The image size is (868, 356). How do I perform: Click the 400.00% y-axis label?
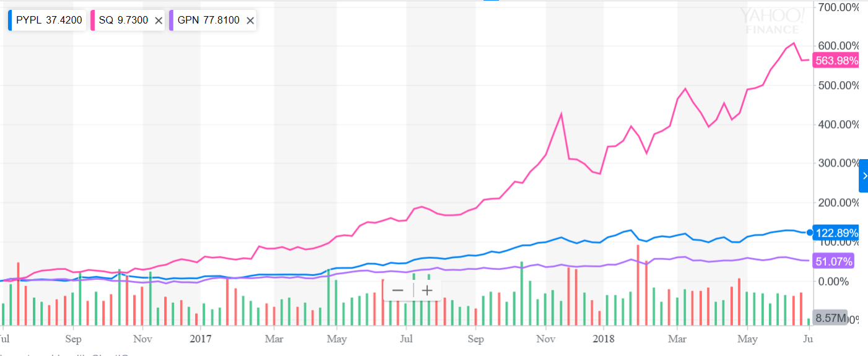pos(837,124)
